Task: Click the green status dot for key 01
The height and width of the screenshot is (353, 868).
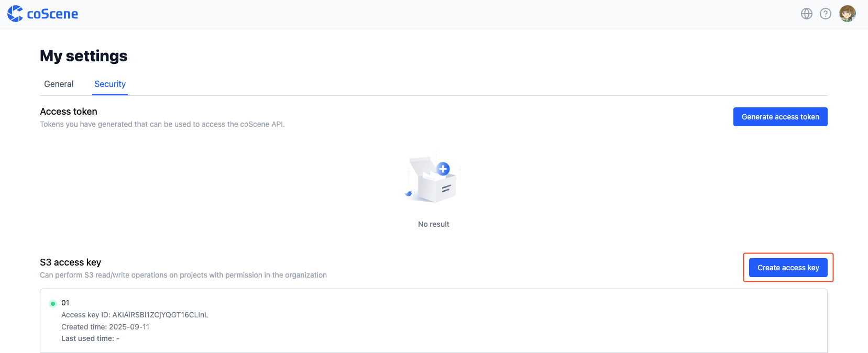Action: point(53,303)
